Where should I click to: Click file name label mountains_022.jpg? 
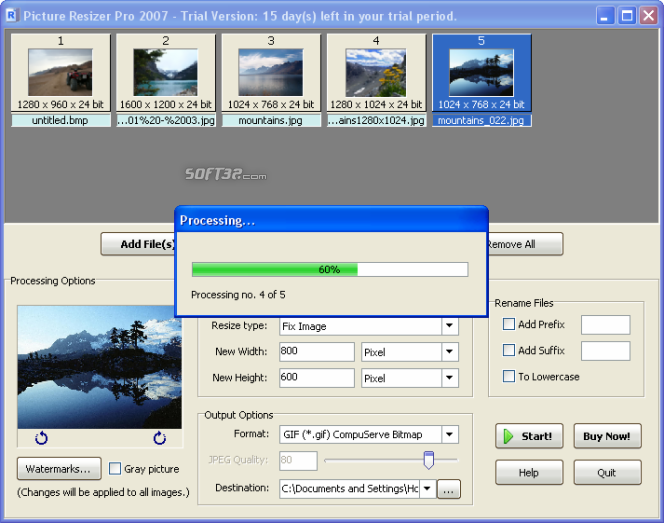(x=481, y=120)
